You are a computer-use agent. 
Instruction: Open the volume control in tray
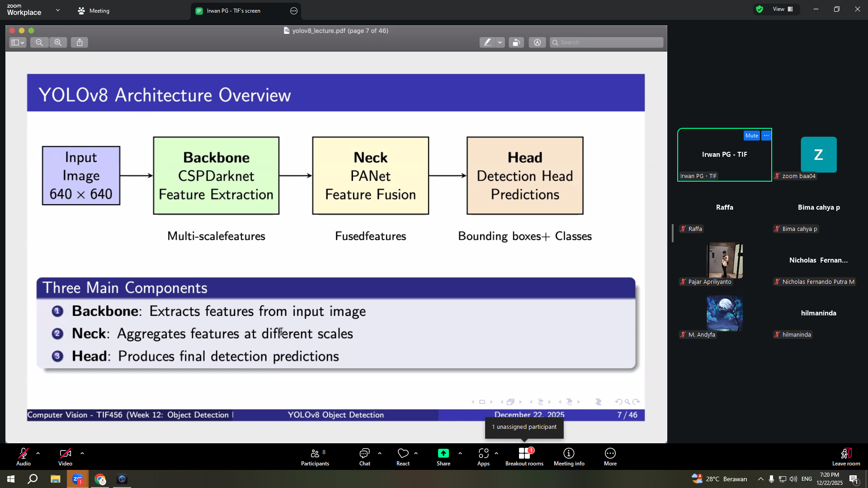[793, 479]
